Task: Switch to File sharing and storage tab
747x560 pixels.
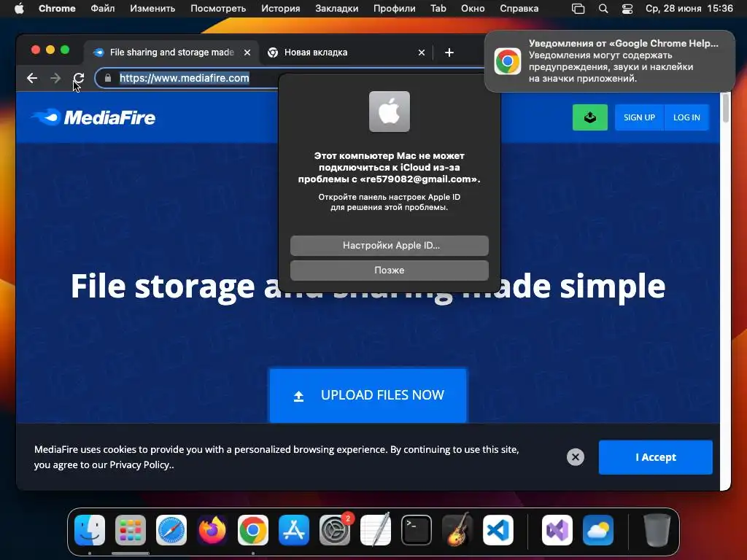Action: click(x=172, y=52)
